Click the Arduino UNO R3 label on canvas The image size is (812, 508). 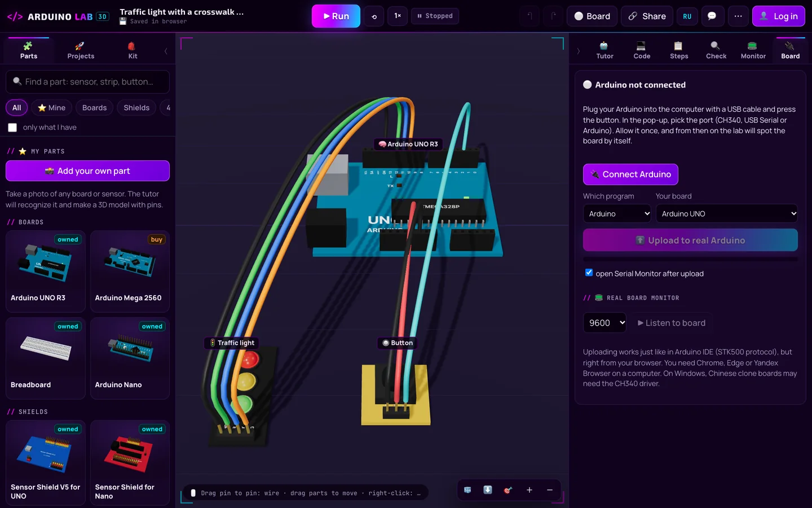click(x=409, y=144)
